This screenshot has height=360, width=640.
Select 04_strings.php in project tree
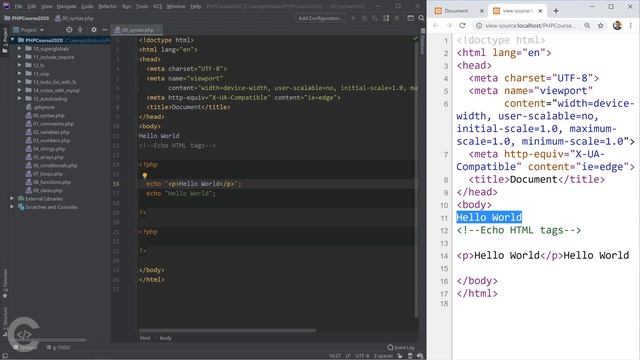[45, 149]
